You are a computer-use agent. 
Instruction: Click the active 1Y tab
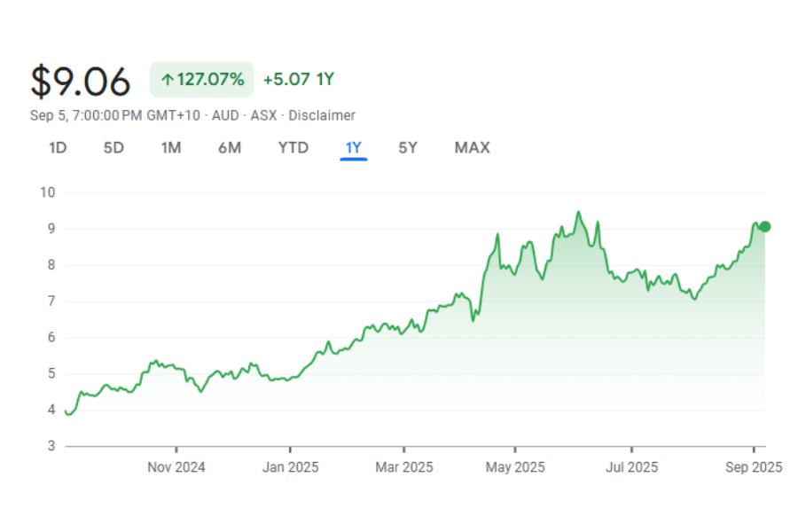[x=354, y=148]
